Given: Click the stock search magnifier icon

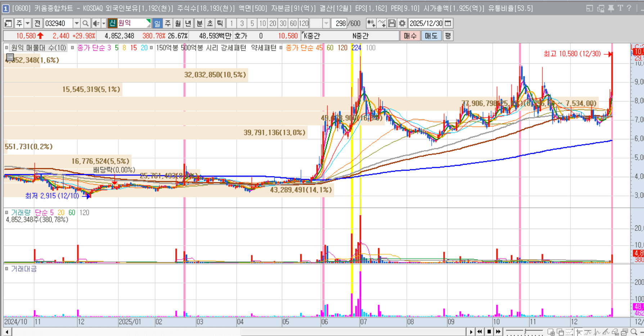Looking at the screenshot, I should click(85, 23).
